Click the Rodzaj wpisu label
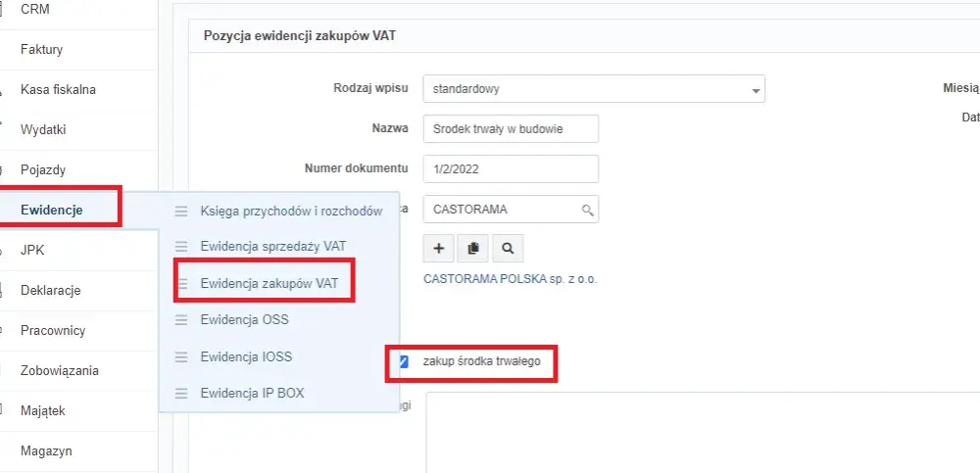The image size is (980, 473). (371, 88)
